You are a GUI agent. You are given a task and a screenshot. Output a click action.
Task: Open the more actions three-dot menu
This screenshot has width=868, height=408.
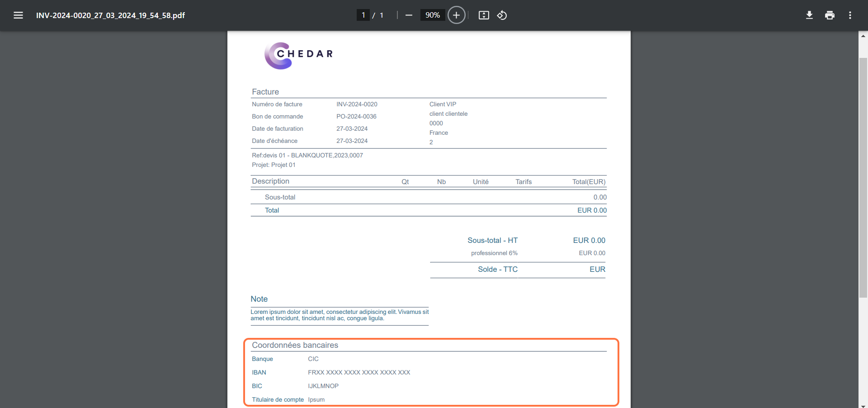[850, 15]
